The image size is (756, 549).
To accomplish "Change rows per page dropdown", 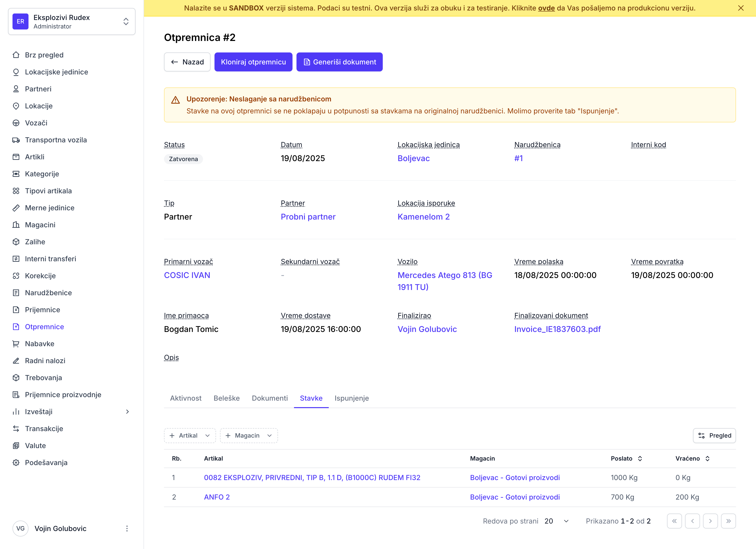I will coord(556,521).
